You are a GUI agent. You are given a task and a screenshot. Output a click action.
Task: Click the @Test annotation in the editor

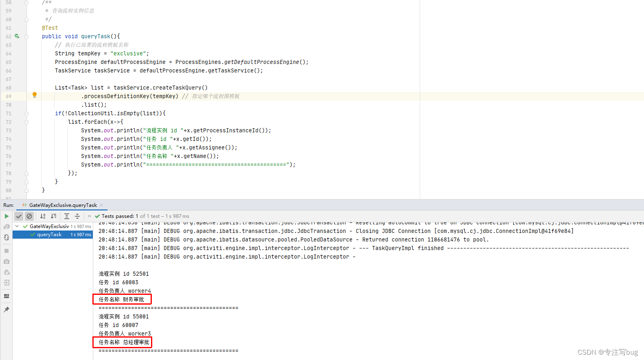point(50,28)
